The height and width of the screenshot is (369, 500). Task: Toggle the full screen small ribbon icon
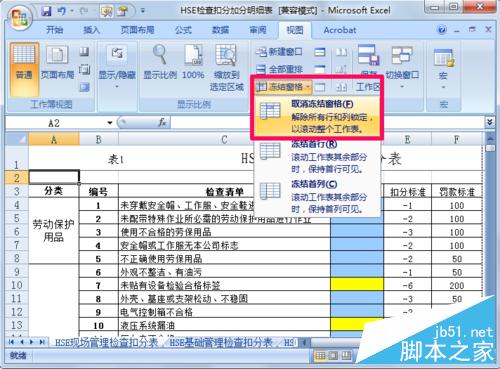[x=84, y=87]
